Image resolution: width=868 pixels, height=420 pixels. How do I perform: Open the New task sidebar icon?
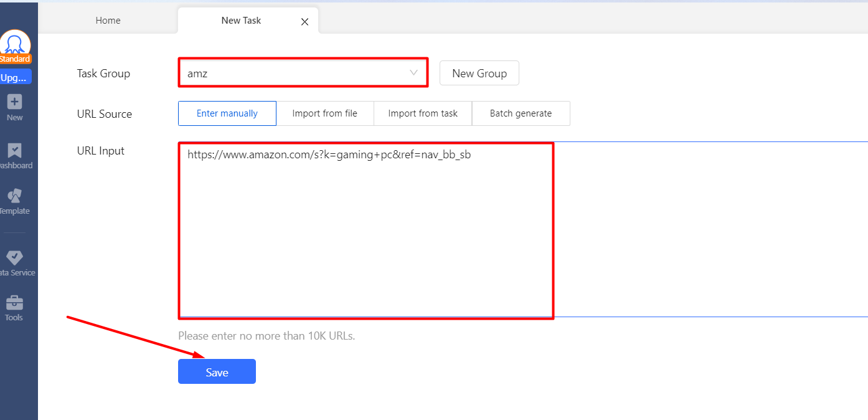[14, 105]
